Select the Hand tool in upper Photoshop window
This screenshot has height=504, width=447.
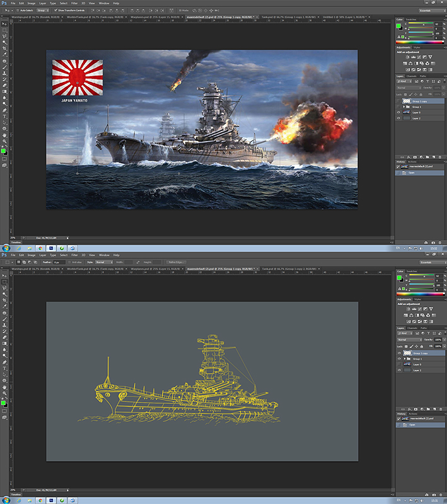click(4, 135)
